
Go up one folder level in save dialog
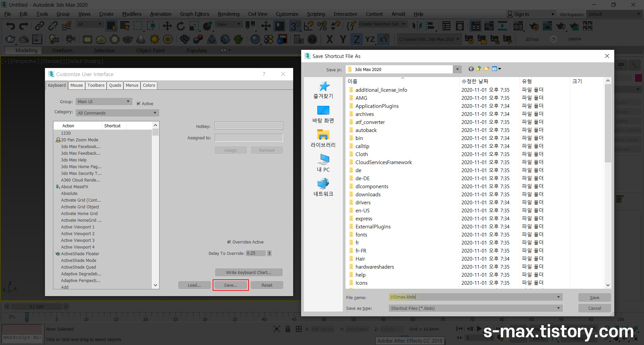click(x=479, y=69)
